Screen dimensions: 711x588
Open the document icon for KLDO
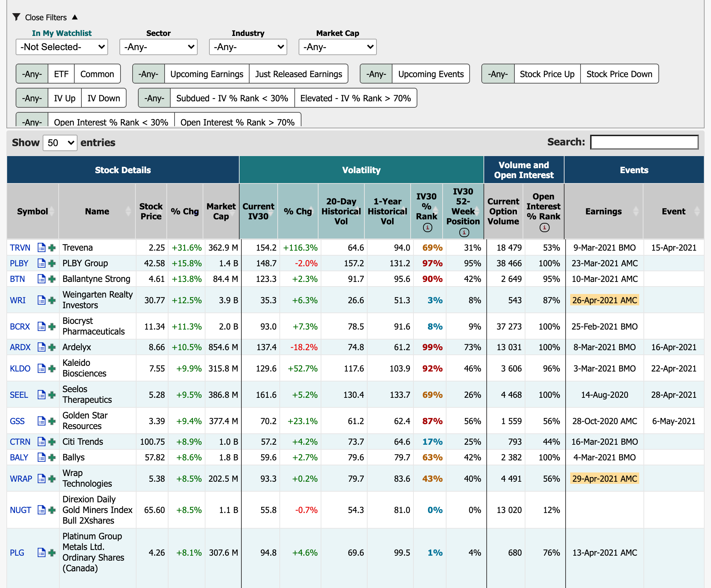(42, 369)
